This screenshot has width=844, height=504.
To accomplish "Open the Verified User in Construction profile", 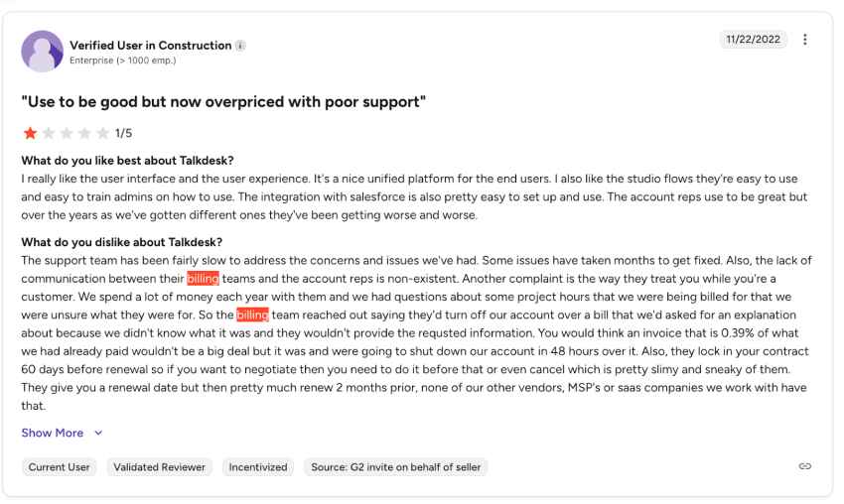I will (x=150, y=46).
